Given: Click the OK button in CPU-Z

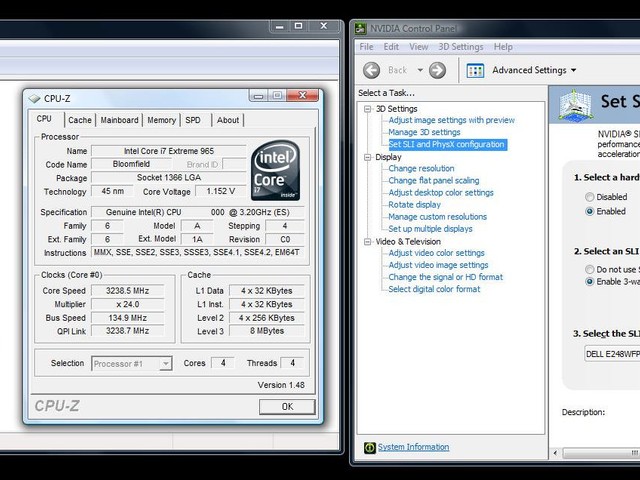Looking at the screenshot, I should (287, 407).
